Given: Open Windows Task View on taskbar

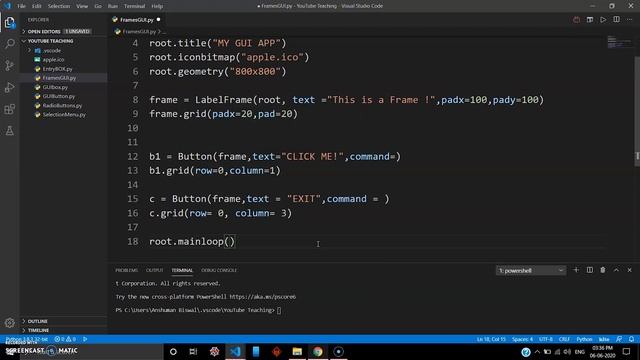Looking at the screenshot, I should pos(193,351).
